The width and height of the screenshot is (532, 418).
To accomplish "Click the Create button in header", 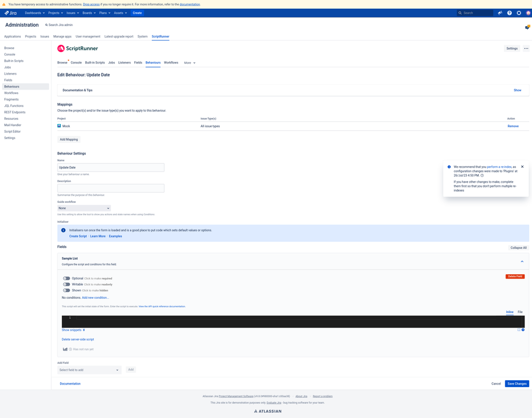I will (137, 13).
